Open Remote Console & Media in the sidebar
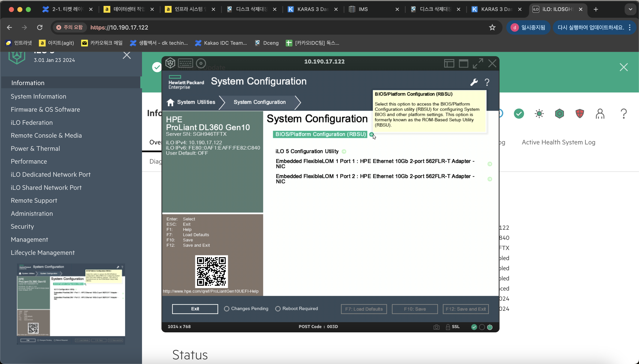The width and height of the screenshot is (639, 364). pyautogui.click(x=46, y=136)
